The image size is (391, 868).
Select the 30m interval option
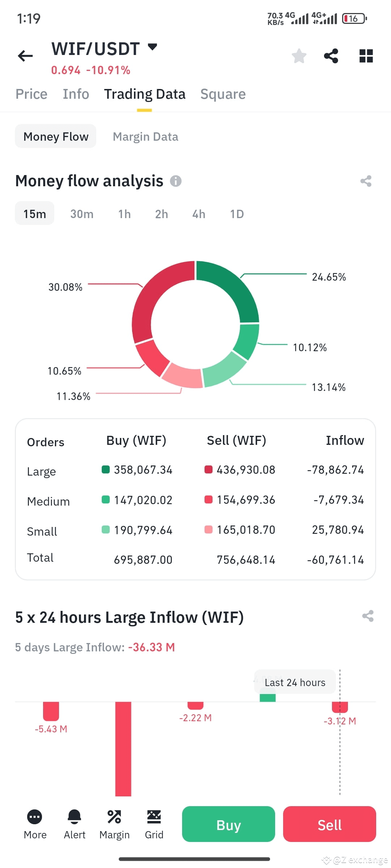81,214
